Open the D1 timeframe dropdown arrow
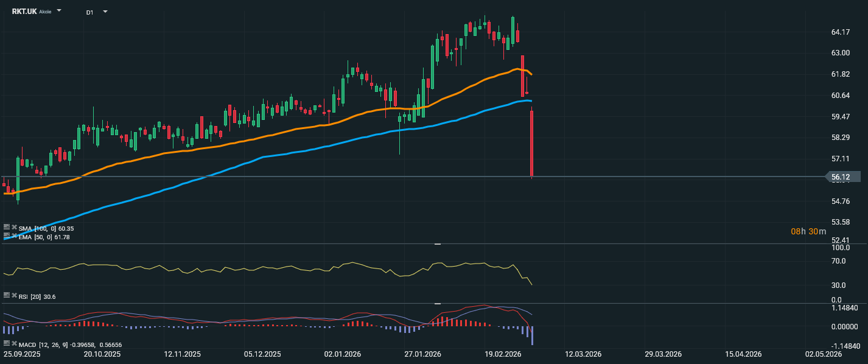The width and height of the screenshot is (868, 364). point(105,12)
